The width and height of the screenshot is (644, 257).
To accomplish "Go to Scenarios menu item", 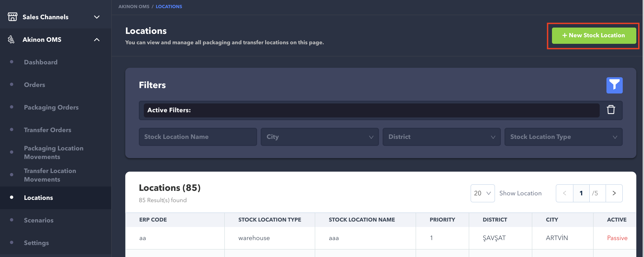I will pyautogui.click(x=39, y=220).
